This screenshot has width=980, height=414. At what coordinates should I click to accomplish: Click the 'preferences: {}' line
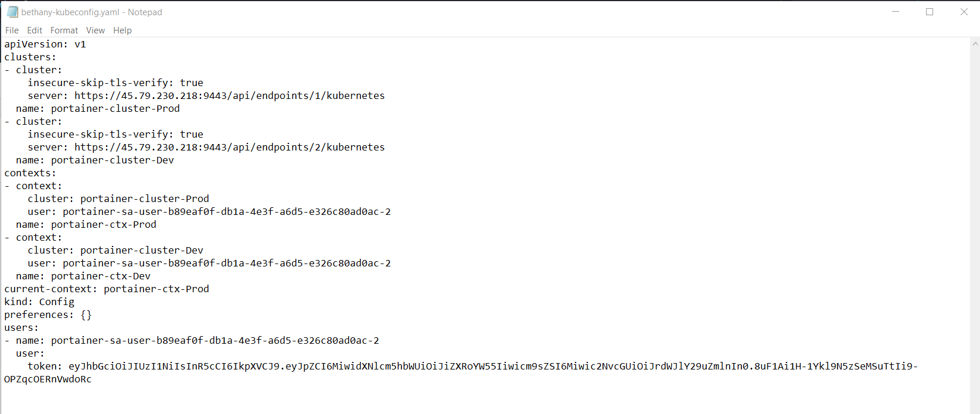point(48,315)
